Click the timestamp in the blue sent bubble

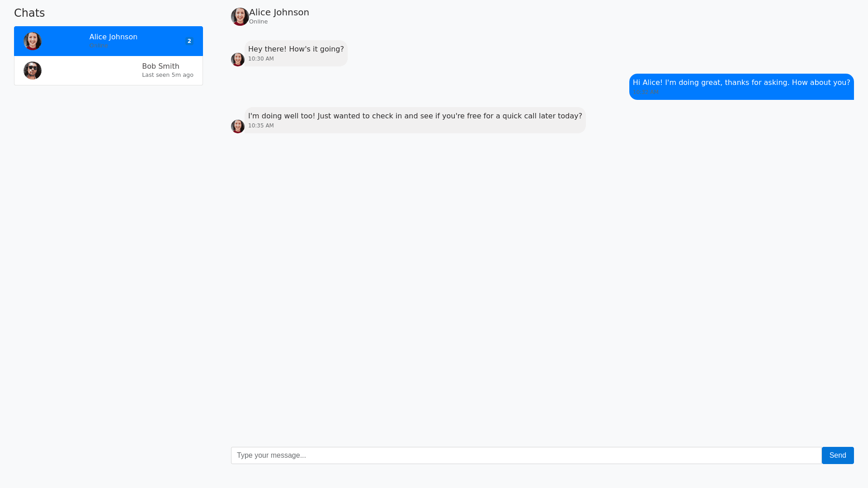[646, 92]
